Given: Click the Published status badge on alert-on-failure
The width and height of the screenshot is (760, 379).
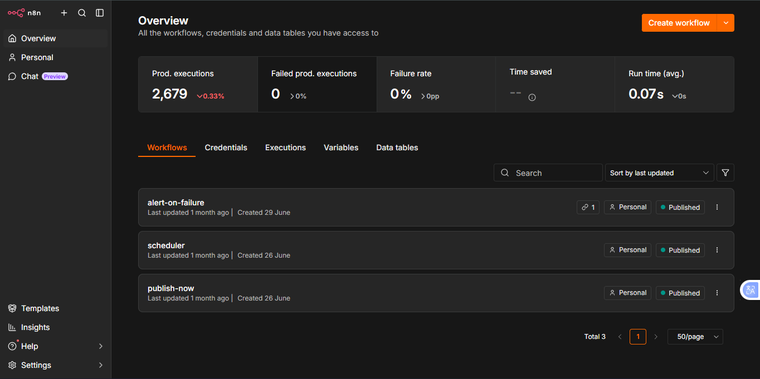Looking at the screenshot, I should [680, 207].
